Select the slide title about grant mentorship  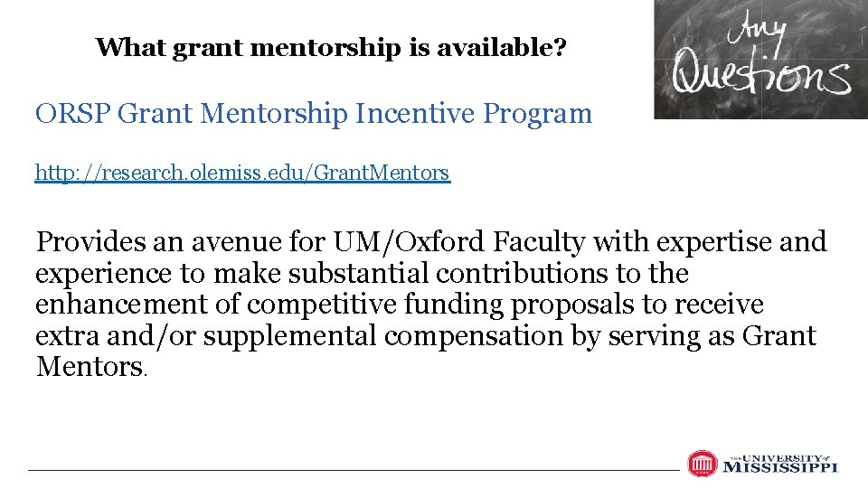click(x=332, y=47)
